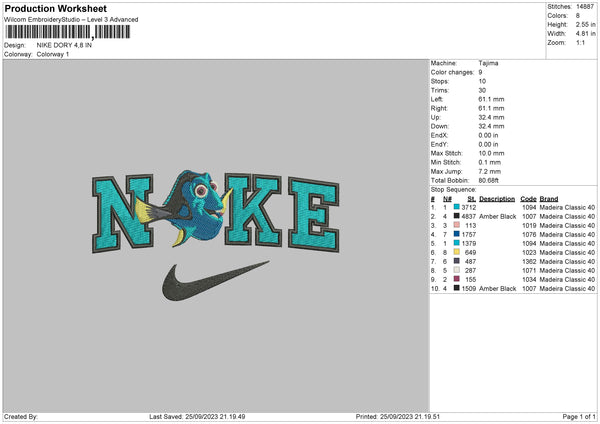Select the design name 'NIKE DORY 4,8 IN'

point(64,45)
